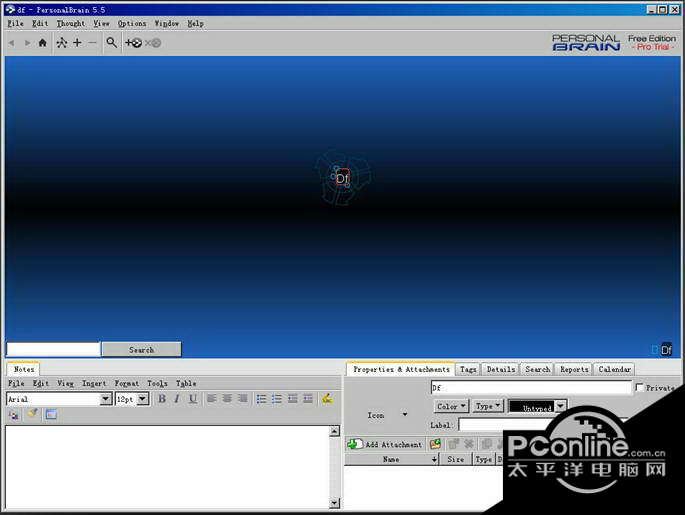
Task: Select the Notes tab
Action: click(24, 370)
